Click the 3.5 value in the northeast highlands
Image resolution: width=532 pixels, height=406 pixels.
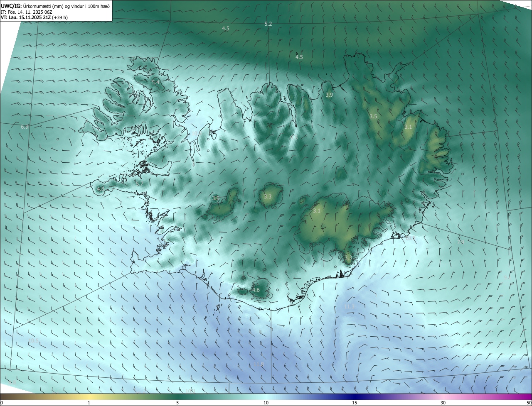373,117
